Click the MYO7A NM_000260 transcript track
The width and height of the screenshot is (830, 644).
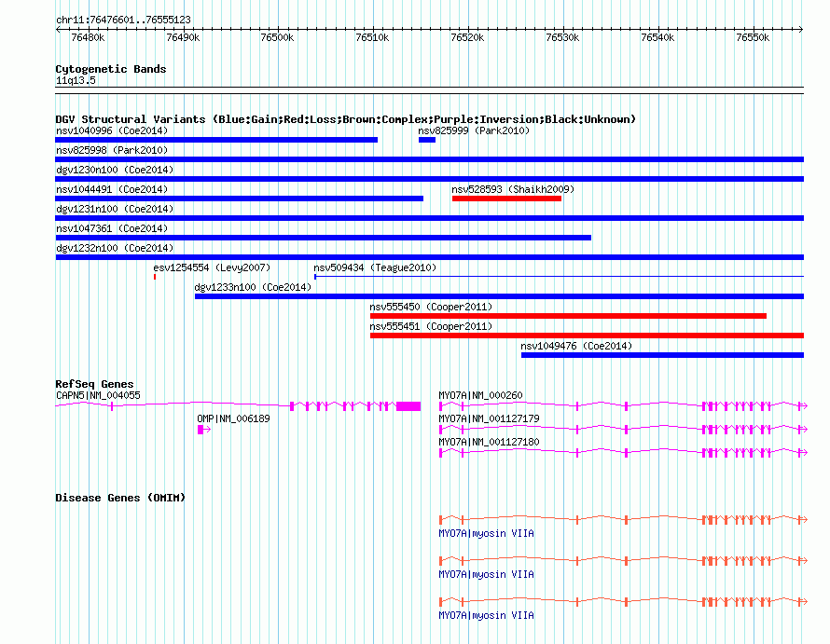[x=623, y=405]
